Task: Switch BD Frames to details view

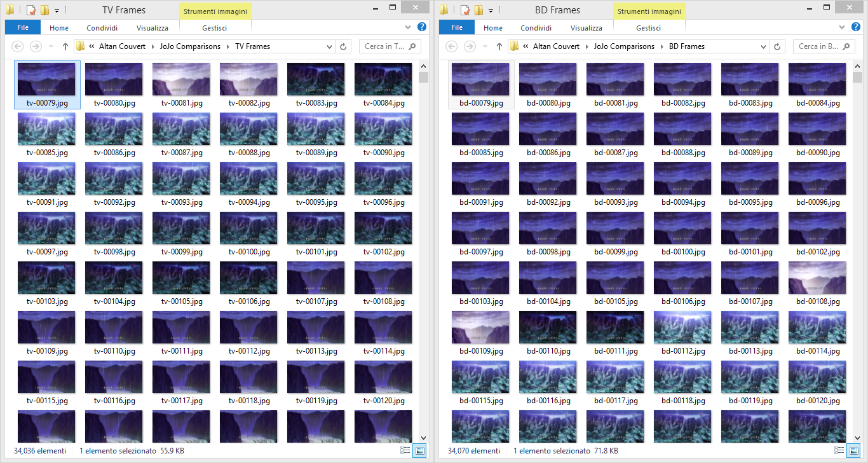Action: 839,450
